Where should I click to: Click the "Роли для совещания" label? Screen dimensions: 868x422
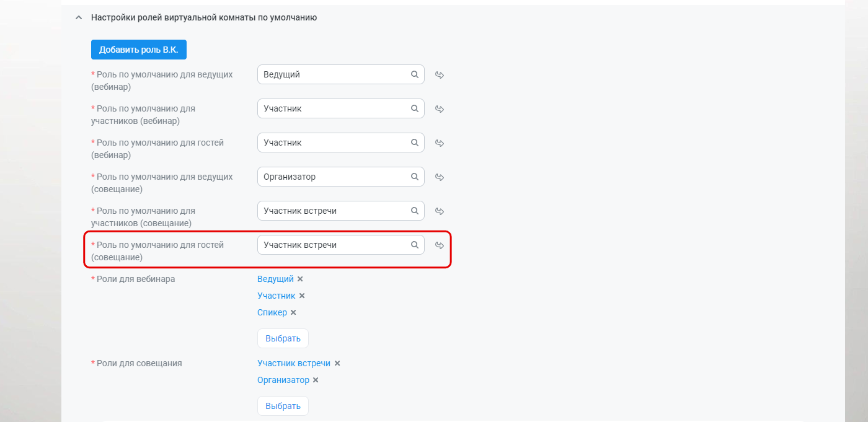(x=139, y=363)
